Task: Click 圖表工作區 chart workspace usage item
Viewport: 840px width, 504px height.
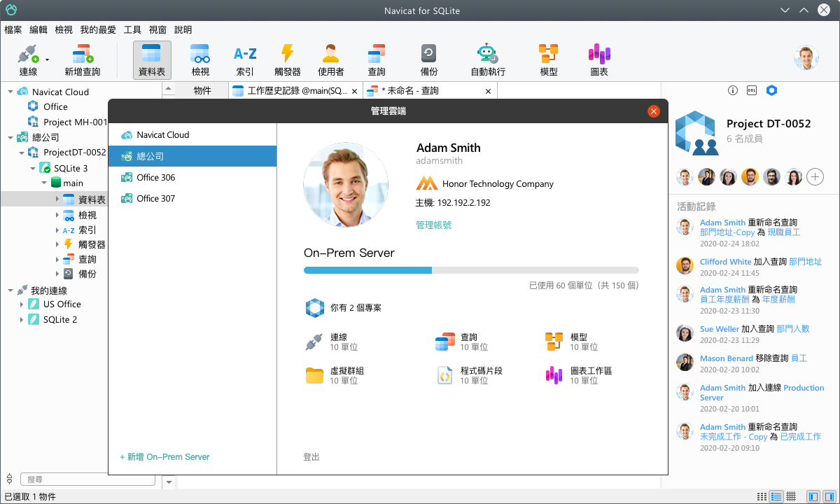Action: [x=578, y=375]
